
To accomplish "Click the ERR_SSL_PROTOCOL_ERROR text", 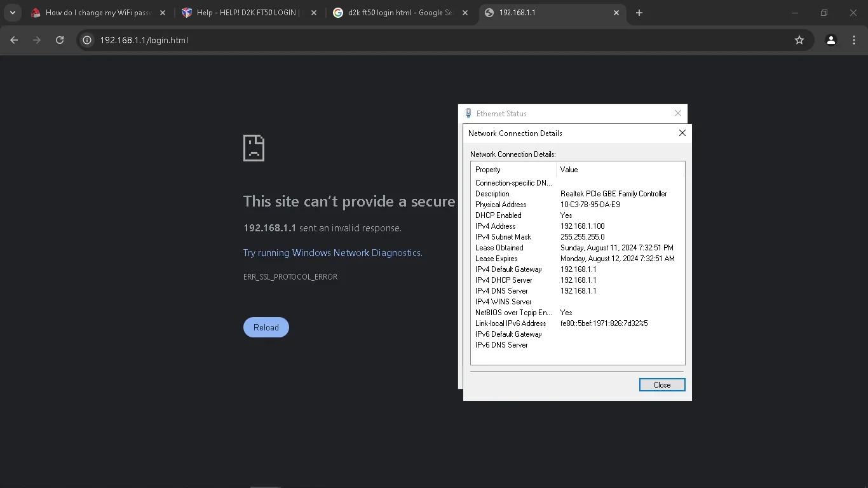I will coord(290,277).
